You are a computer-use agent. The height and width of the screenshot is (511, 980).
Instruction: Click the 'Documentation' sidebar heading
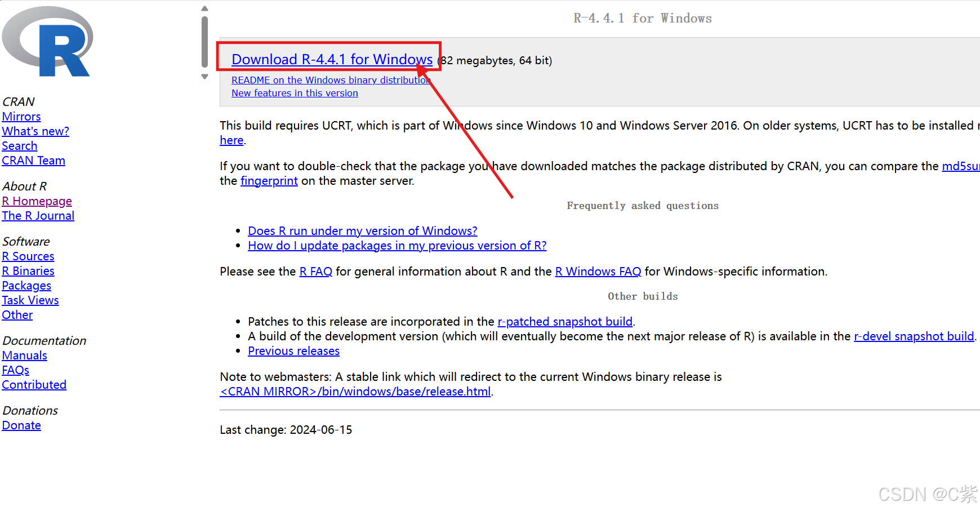(44, 341)
